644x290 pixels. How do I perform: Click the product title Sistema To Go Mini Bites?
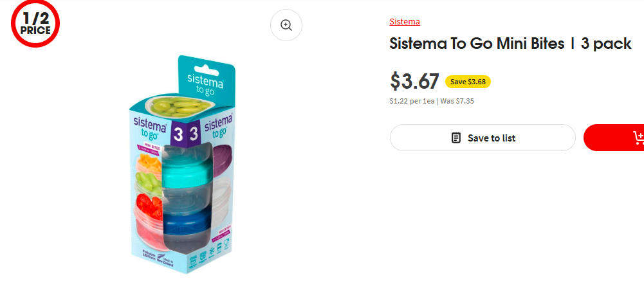tap(510, 44)
